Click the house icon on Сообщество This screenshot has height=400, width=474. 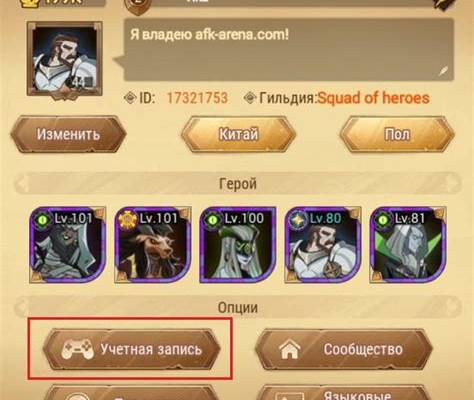[x=289, y=349]
